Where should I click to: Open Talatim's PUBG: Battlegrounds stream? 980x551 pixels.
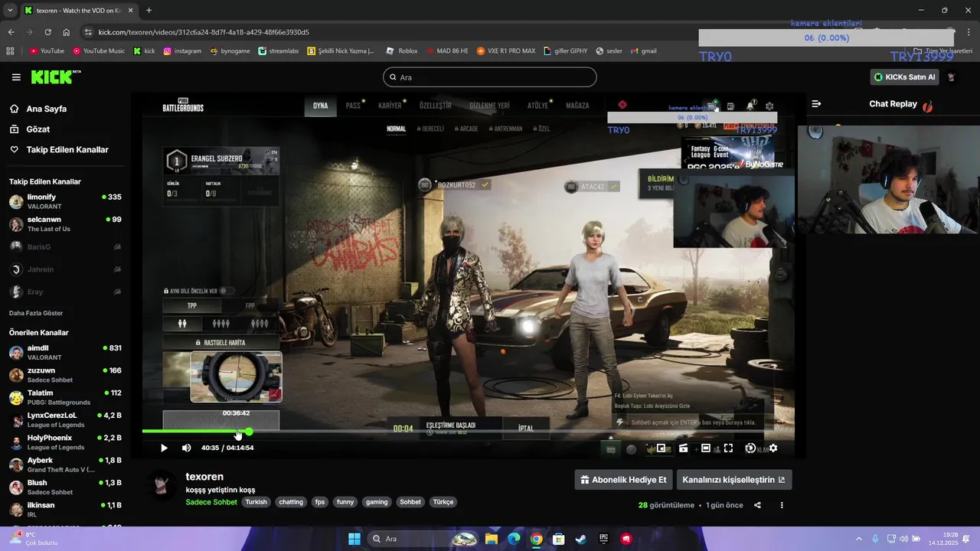pos(65,397)
